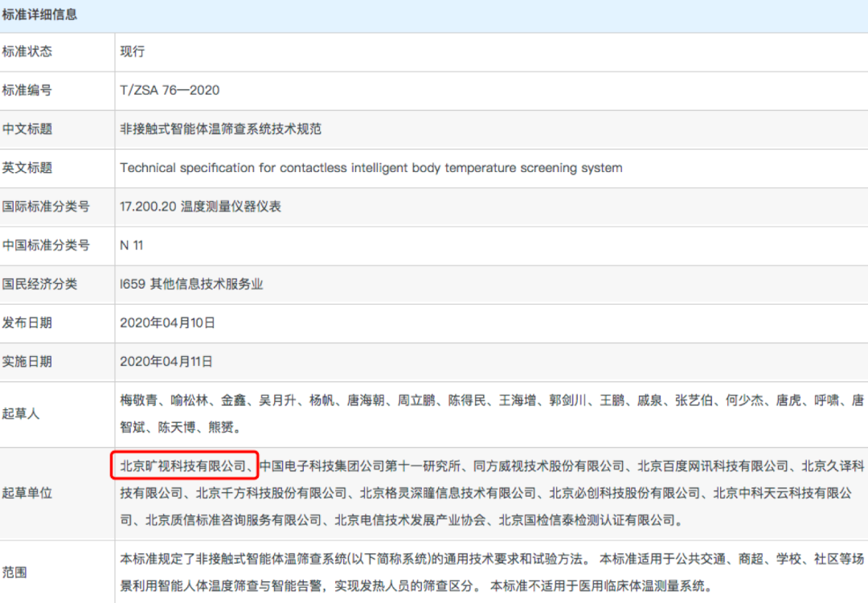The image size is (868, 603).
Task: Click the implementation date 2020年04月11日
Action: pos(166,362)
